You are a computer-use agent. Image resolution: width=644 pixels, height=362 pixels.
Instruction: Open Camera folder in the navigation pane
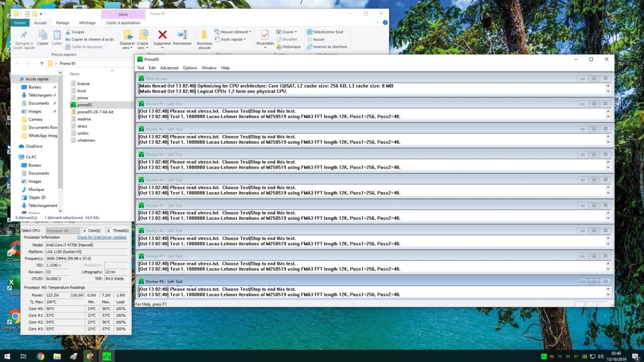[32, 119]
